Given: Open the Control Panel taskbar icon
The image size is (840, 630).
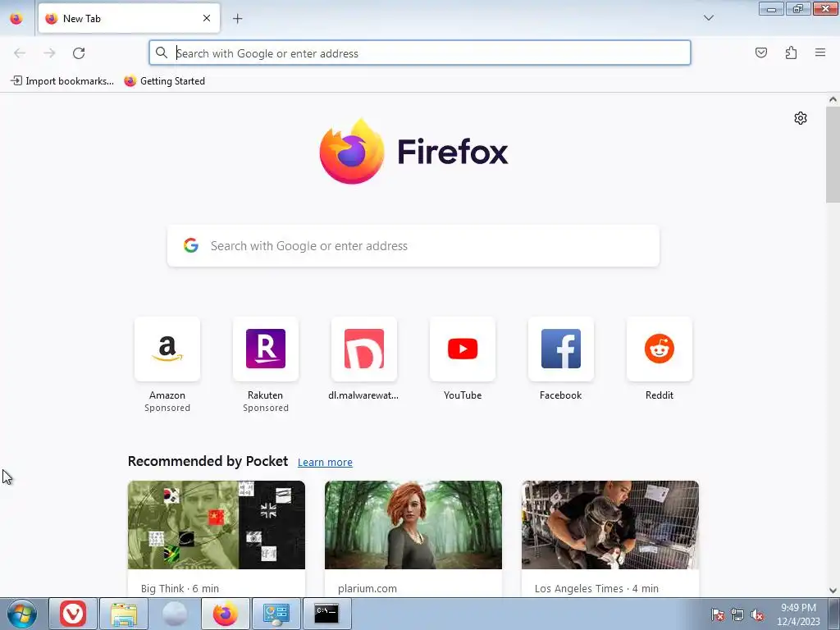Looking at the screenshot, I should tap(276, 614).
